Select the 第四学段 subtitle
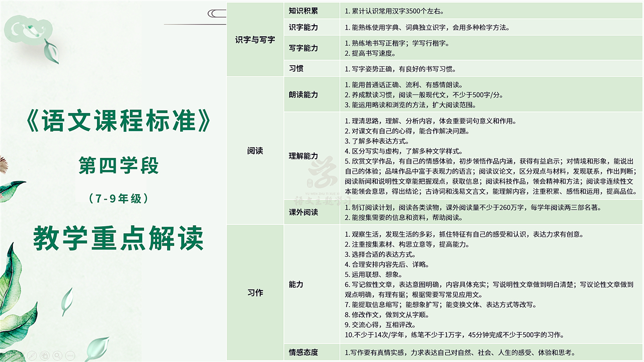Viewport: 644px width, 362px height. [x=119, y=165]
